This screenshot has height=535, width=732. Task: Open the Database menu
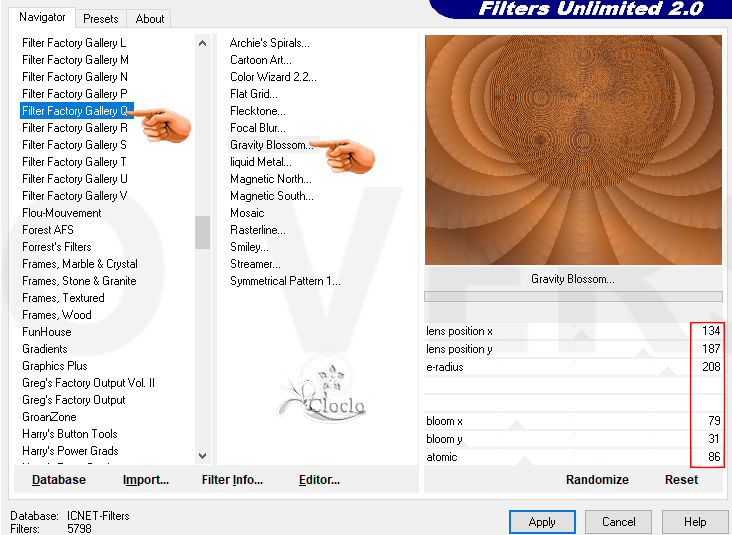(x=58, y=480)
